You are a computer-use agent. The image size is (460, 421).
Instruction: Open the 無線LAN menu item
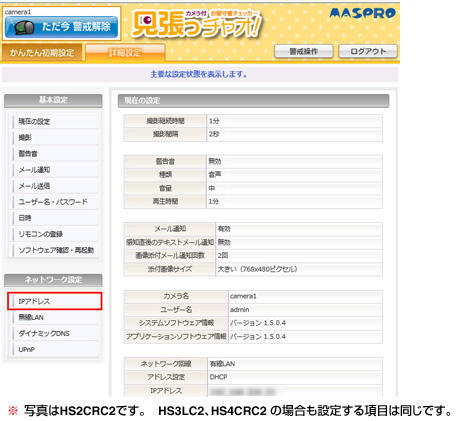[x=54, y=317]
